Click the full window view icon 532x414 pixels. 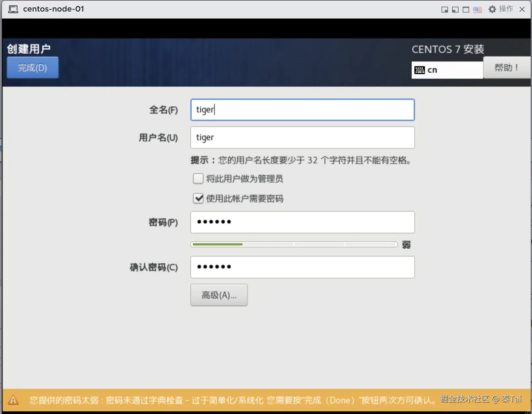(x=466, y=10)
